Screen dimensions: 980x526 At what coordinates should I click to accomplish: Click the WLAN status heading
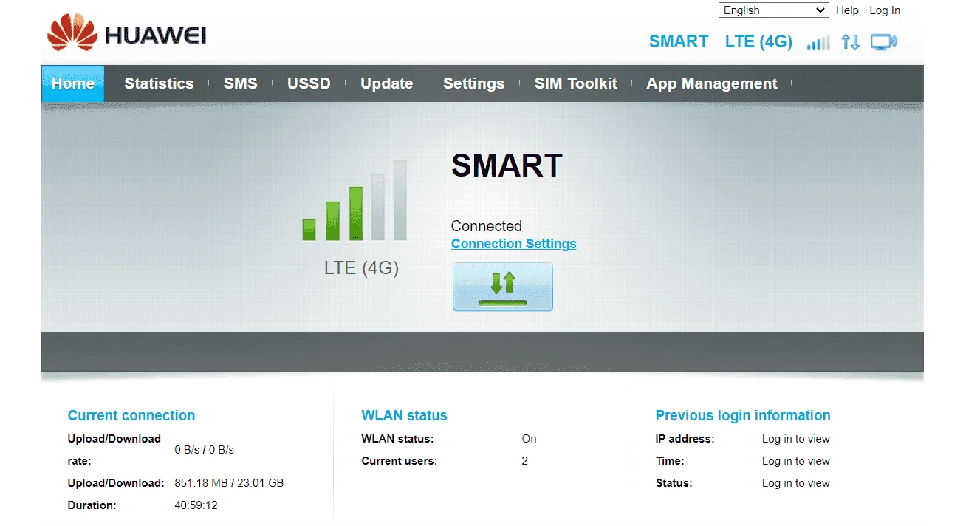click(404, 415)
